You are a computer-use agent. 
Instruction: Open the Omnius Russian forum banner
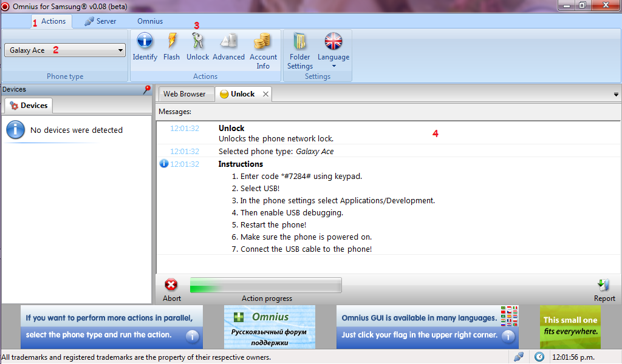[x=270, y=327]
